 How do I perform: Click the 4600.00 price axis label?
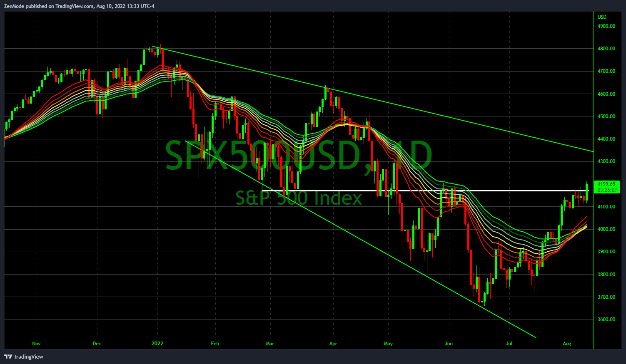tap(606, 94)
